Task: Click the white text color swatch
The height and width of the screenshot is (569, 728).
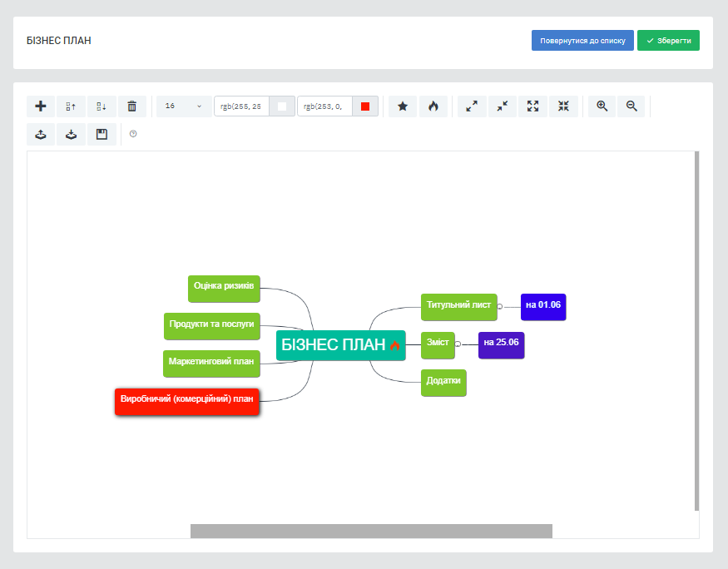Action: point(282,106)
